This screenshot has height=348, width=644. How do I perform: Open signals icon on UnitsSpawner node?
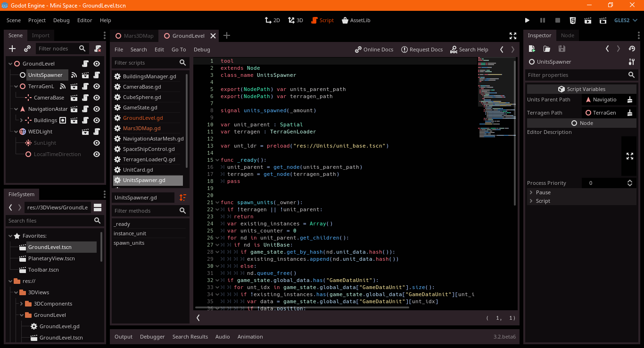(74, 75)
